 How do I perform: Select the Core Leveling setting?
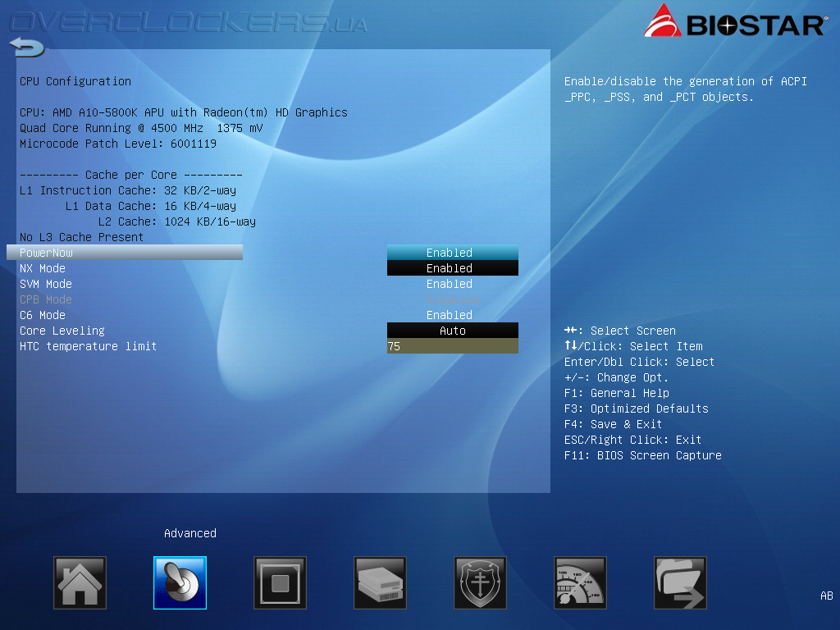[62, 331]
